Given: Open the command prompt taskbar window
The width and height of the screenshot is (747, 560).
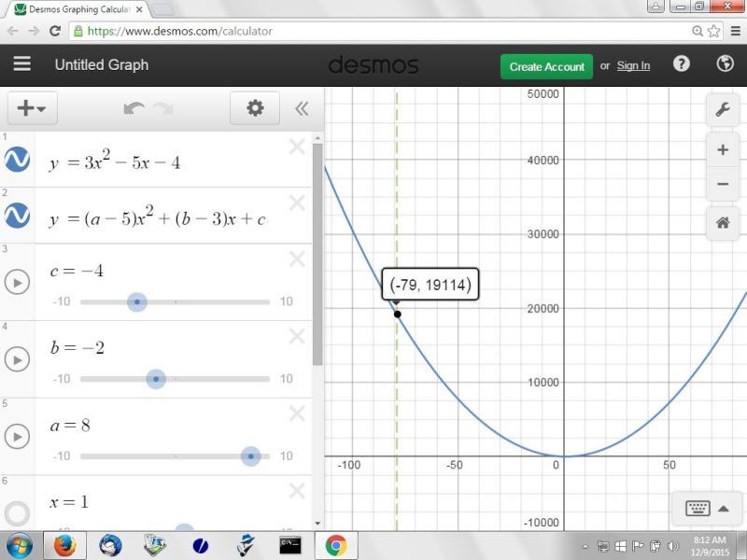Looking at the screenshot, I should pos(290,546).
